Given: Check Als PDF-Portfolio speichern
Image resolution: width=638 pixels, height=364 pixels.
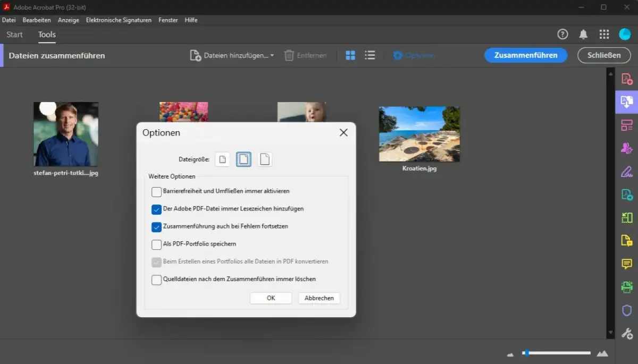Looking at the screenshot, I should (156, 244).
